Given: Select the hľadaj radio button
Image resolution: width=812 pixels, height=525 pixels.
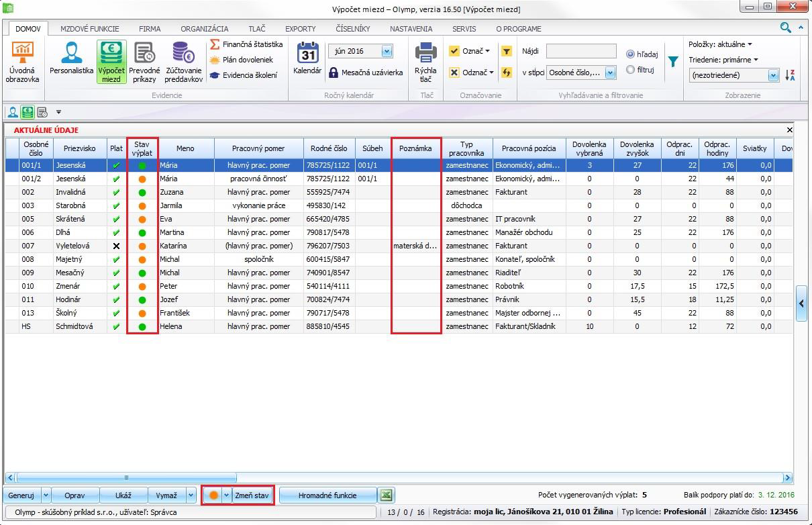Looking at the screenshot, I should (630, 54).
